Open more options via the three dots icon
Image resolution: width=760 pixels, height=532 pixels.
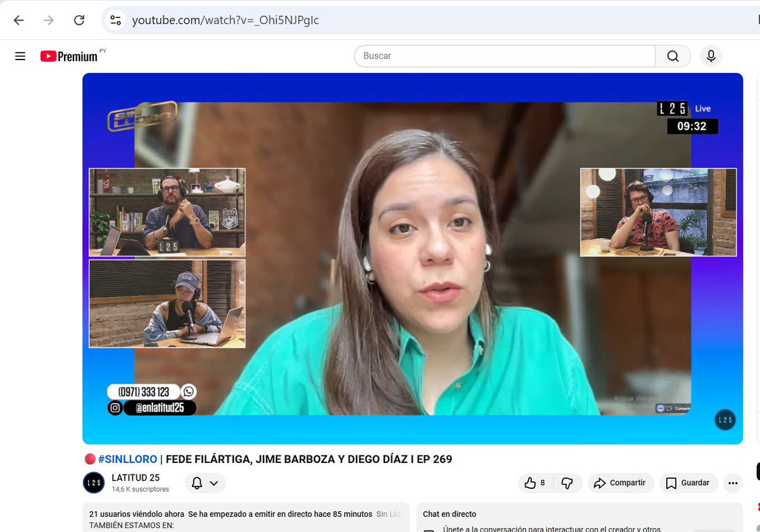click(733, 483)
